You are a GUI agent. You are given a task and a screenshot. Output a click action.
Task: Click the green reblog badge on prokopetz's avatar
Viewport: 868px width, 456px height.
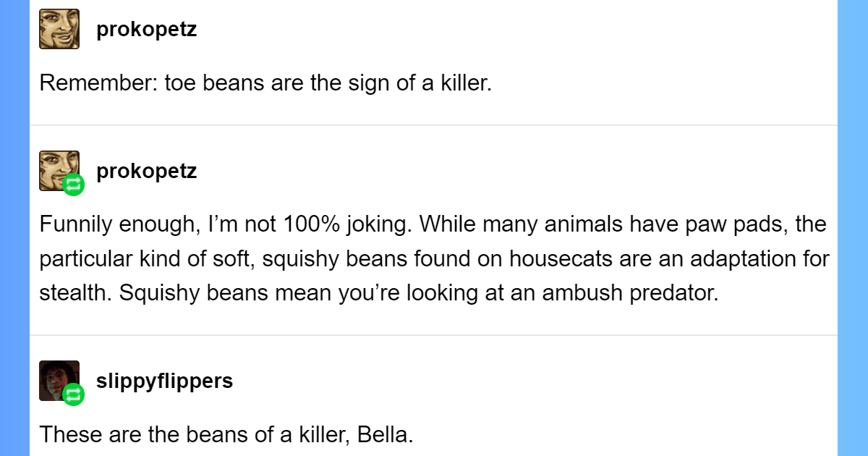(x=73, y=185)
